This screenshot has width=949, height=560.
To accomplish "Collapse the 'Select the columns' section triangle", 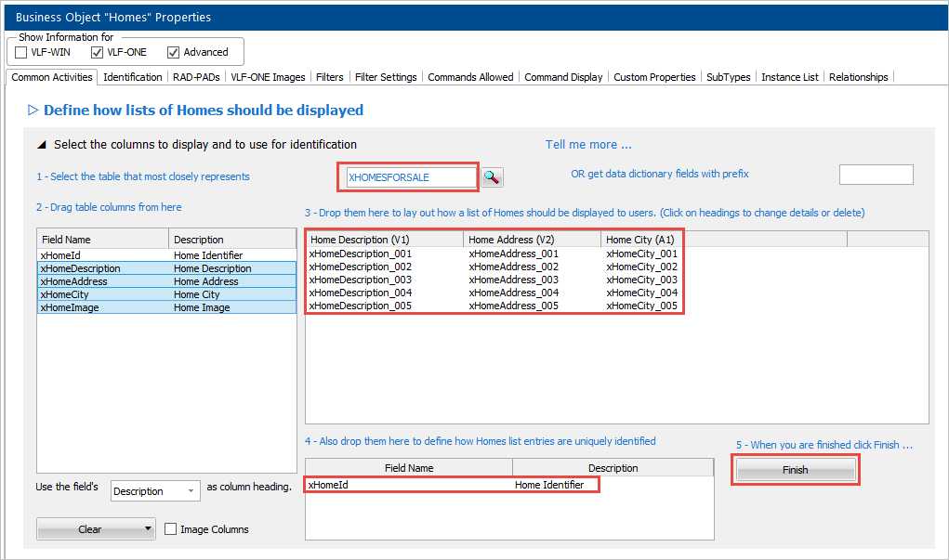I will 41,145.
